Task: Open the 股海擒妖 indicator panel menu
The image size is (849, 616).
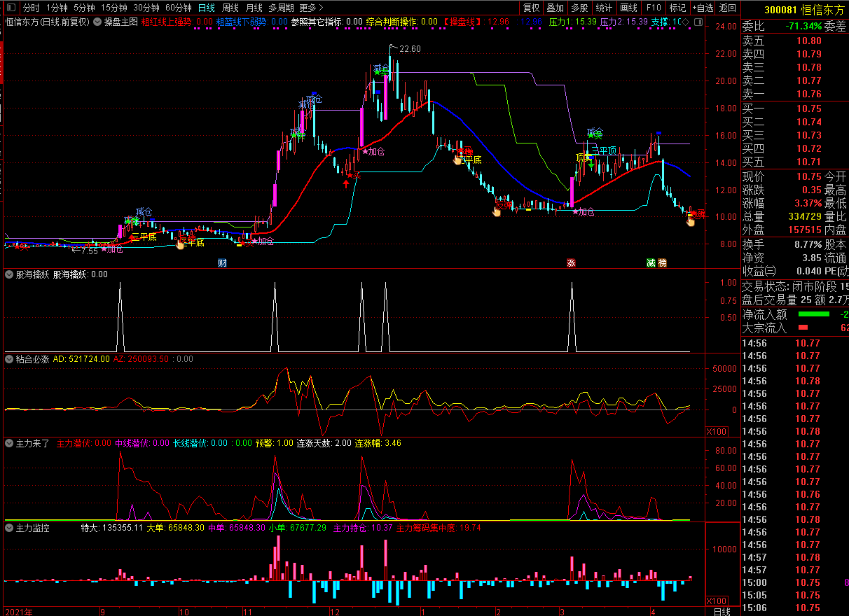Action: [x=9, y=274]
